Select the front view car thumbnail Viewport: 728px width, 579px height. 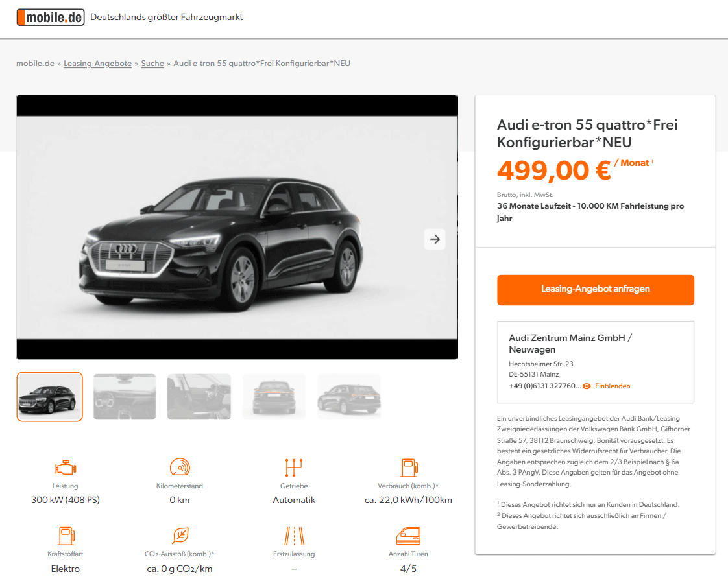[x=50, y=397]
